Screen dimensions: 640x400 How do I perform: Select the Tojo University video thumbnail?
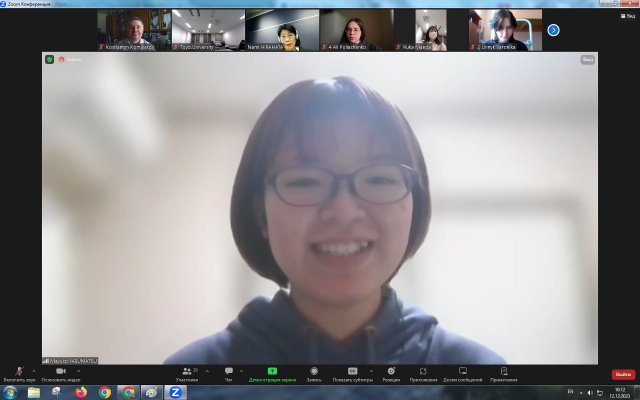(207, 30)
